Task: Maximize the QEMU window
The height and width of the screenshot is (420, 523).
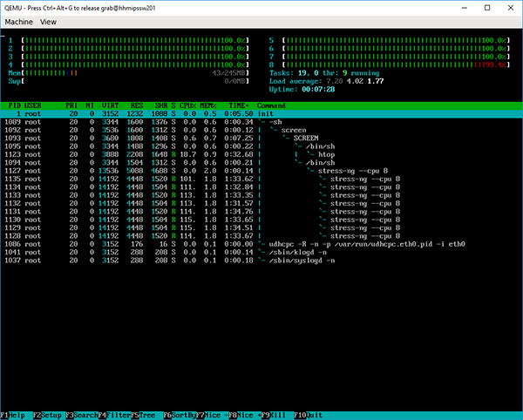Action: 487,8
